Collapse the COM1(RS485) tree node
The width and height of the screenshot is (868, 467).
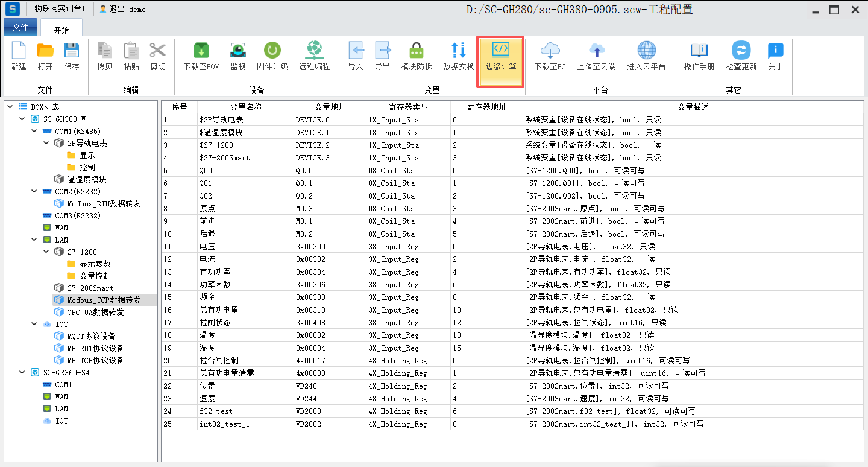pos(34,131)
